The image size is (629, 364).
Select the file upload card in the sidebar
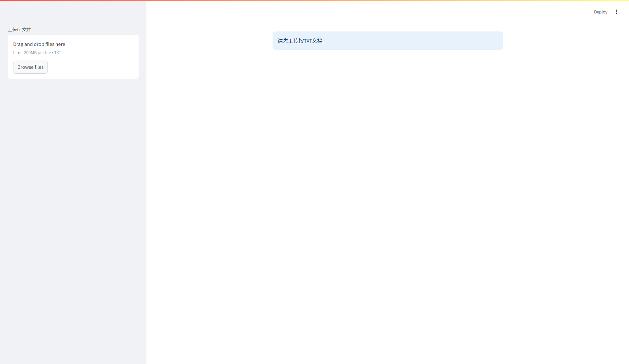coord(73,56)
